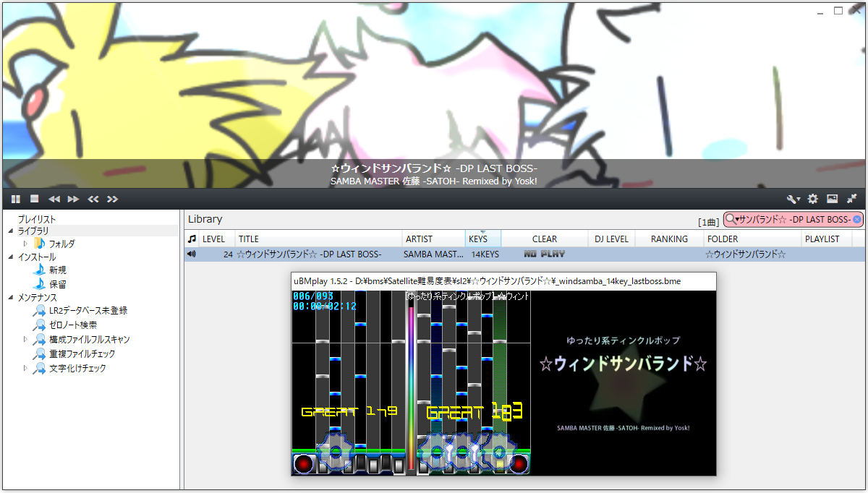The width and height of the screenshot is (868, 493).
Task: Collapse the メンテナンス tree node
Action: [x=11, y=297]
